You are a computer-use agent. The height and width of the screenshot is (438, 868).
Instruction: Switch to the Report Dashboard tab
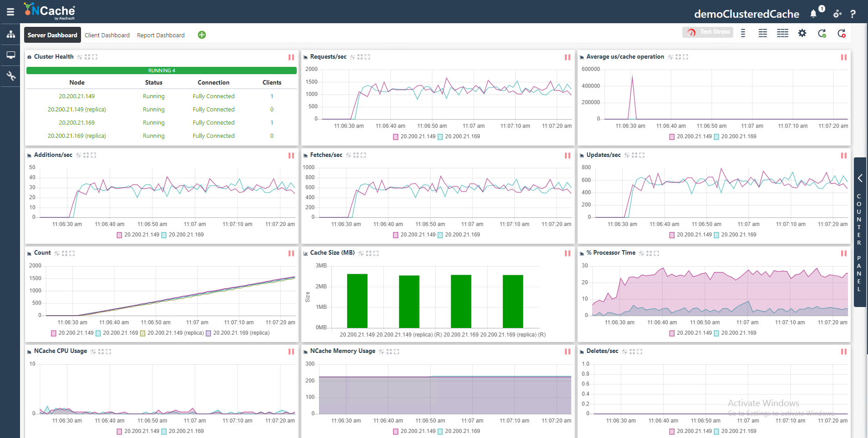[x=161, y=35]
